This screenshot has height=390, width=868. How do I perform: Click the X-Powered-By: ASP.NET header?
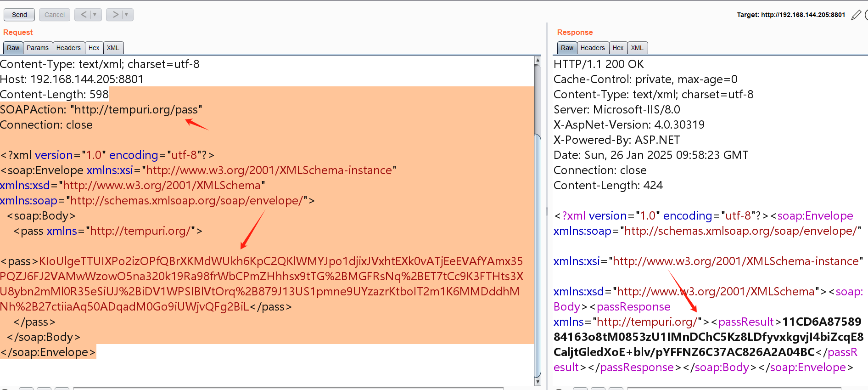[x=617, y=140]
